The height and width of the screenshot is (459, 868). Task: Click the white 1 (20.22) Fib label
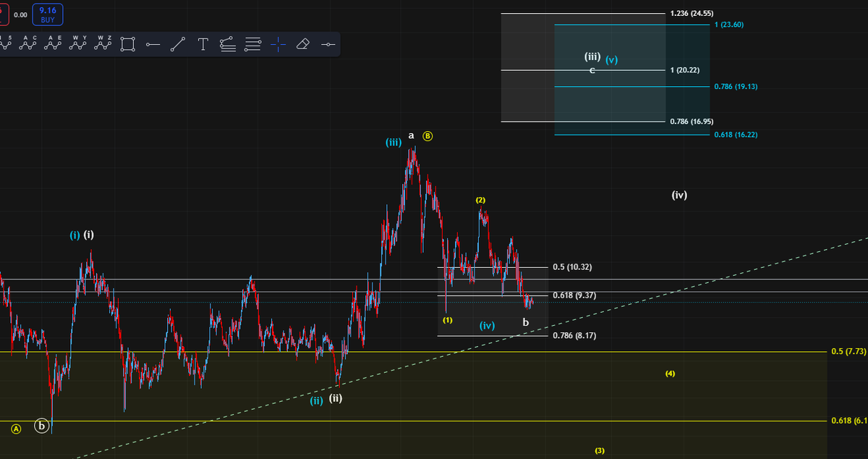[684, 70]
